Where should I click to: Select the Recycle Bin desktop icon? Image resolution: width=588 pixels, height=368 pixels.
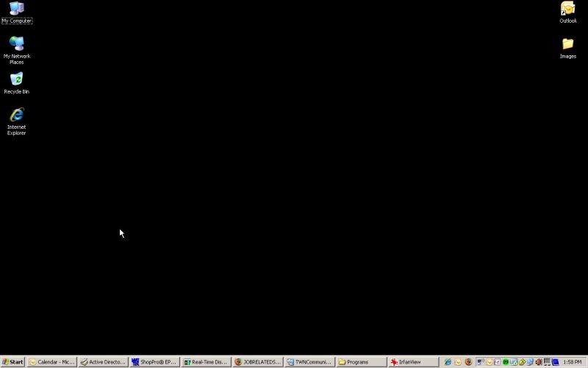pyautogui.click(x=16, y=83)
